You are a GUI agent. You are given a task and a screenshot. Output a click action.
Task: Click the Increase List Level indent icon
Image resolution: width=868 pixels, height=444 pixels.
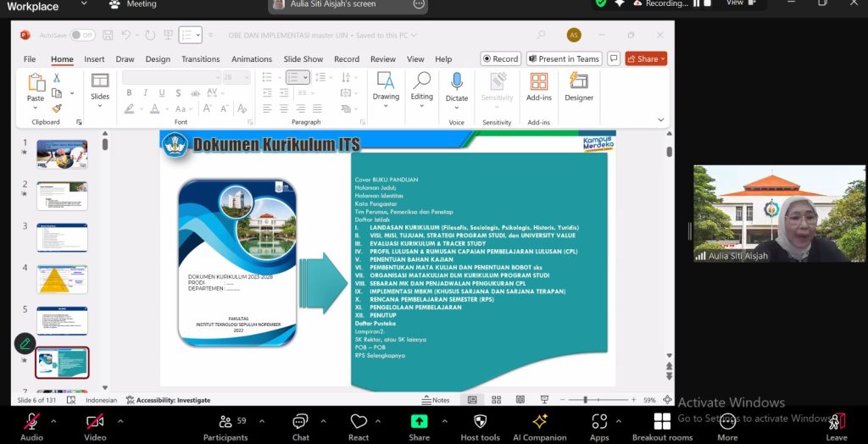284,92
